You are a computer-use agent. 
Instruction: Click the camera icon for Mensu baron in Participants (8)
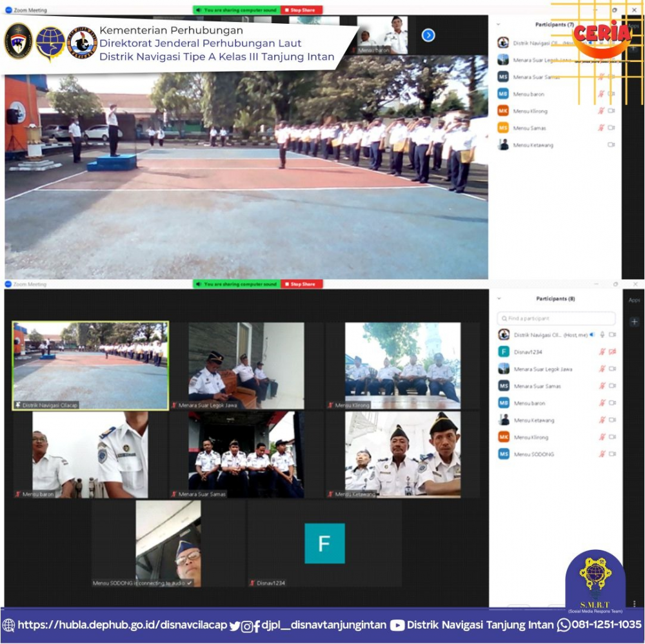612,403
